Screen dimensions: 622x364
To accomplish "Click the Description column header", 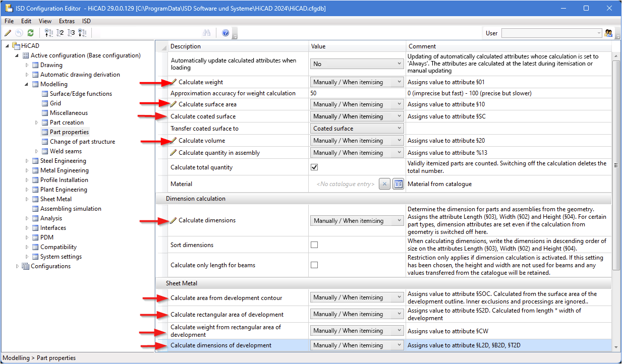I will click(x=238, y=46).
